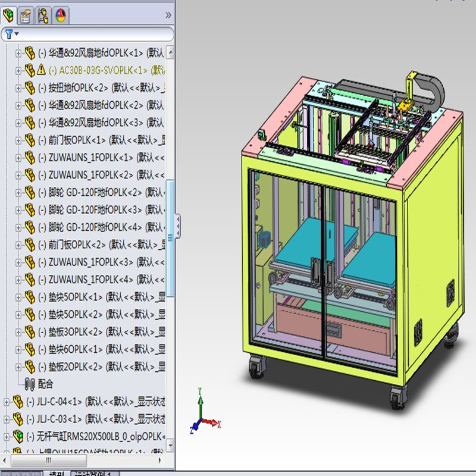
Task: Select the 垫块5OPLK<1> part icon
Action: [x=30, y=297]
